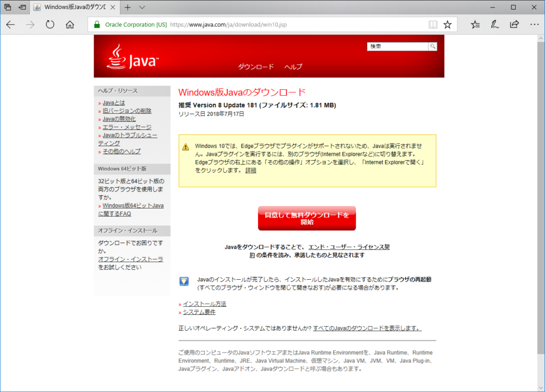The image size is (545, 392).
Task: Click the Windows 64ビット版 sidebar header
Action: point(132,169)
